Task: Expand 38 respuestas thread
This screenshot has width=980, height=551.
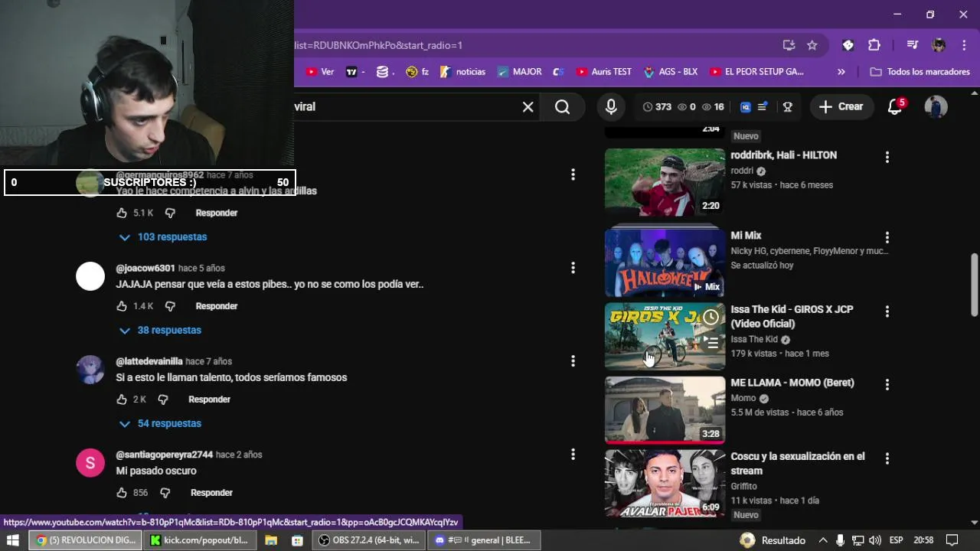Action: click(x=160, y=331)
